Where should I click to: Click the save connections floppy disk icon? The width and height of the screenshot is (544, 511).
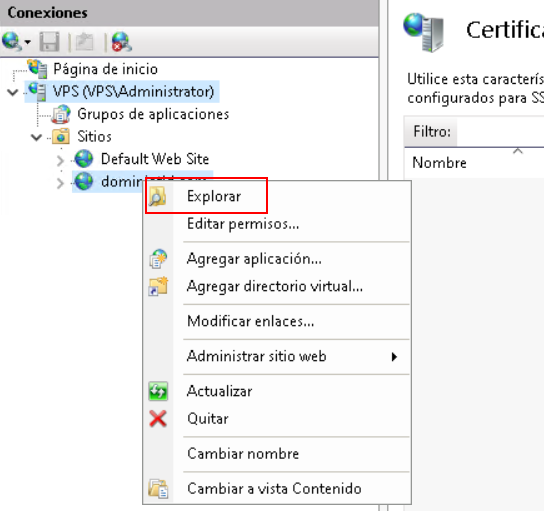[49, 42]
